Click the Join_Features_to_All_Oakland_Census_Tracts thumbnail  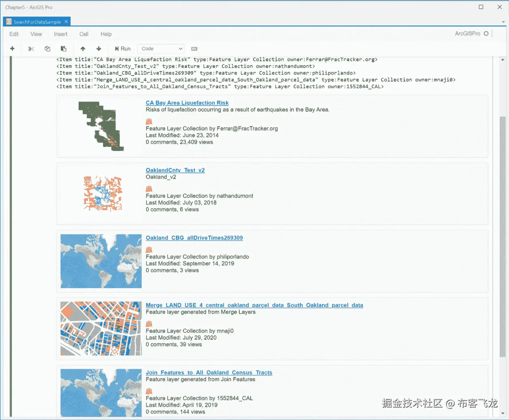point(101,393)
